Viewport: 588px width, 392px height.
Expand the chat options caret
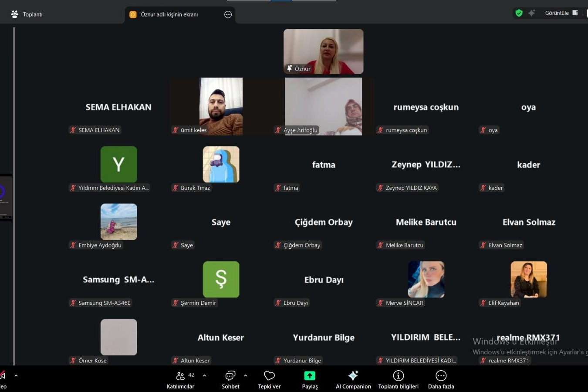pyautogui.click(x=245, y=375)
